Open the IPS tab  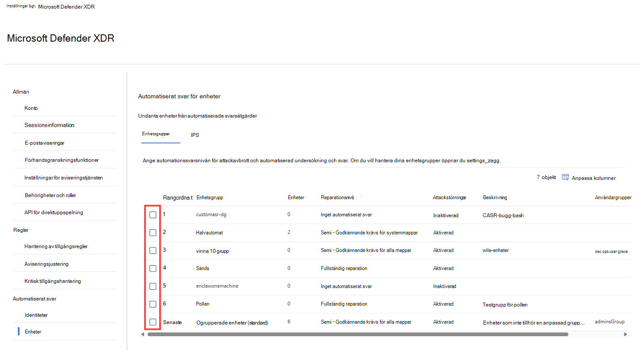coord(195,135)
